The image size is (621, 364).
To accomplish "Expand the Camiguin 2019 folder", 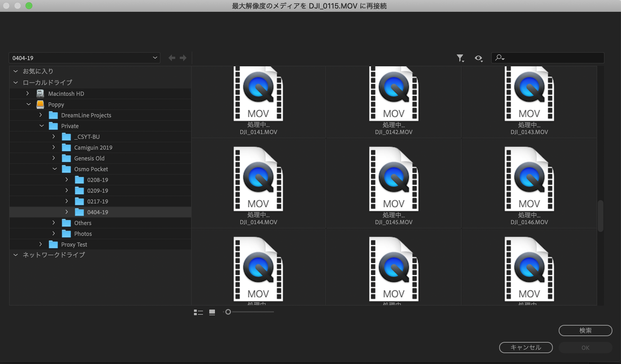I will (x=54, y=147).
